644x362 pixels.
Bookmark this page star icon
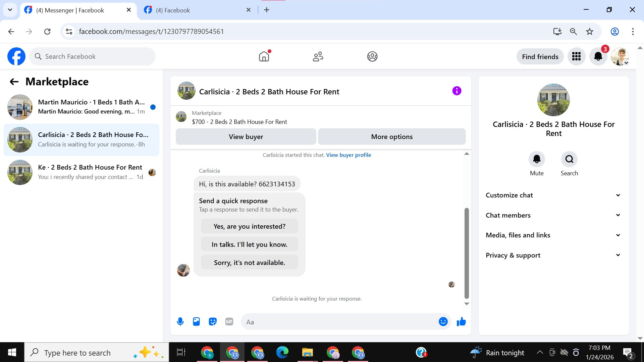tap(590, 32)
